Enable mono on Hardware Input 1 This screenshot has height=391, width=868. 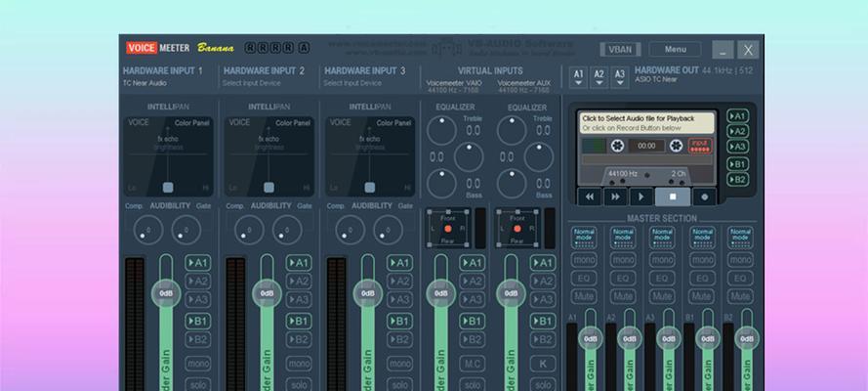click(x=197, y=364)
